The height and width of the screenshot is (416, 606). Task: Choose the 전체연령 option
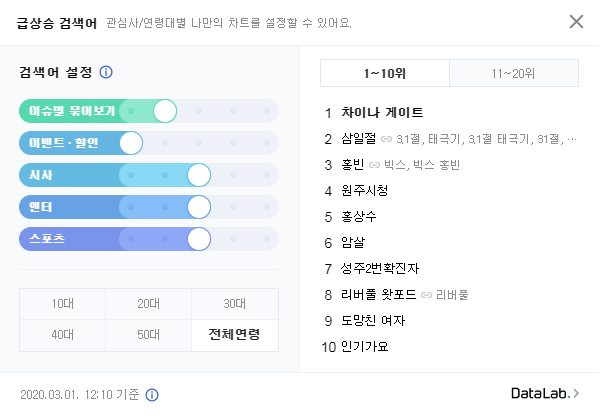coord(235,334)
